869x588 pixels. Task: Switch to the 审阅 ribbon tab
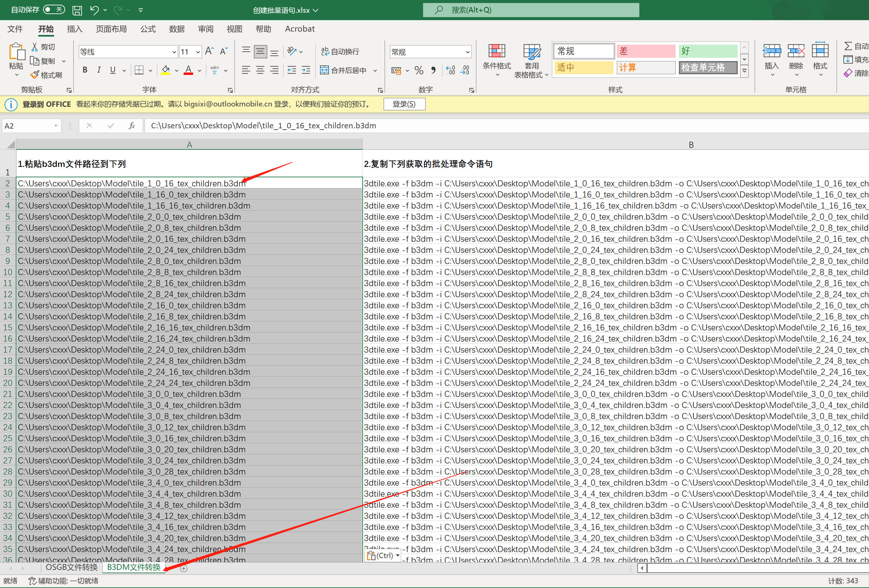pyautogui.click(x=205, y=29)
